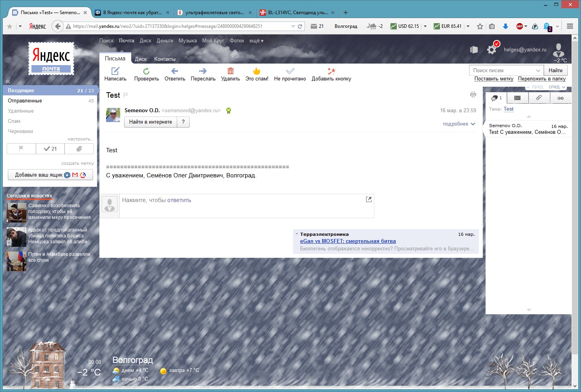The height and width of the screenshot is (392, 581).
Task: Open browser downloads arrow icon
Action: point(506,26)
